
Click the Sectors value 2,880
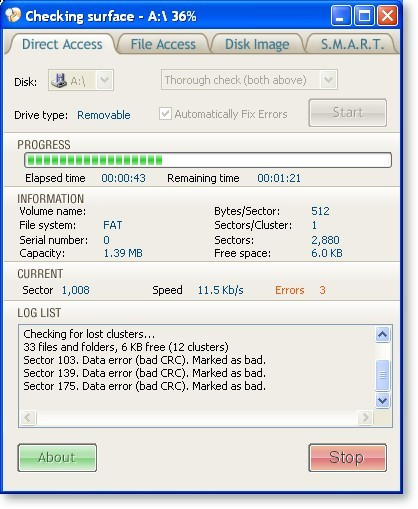325,240
